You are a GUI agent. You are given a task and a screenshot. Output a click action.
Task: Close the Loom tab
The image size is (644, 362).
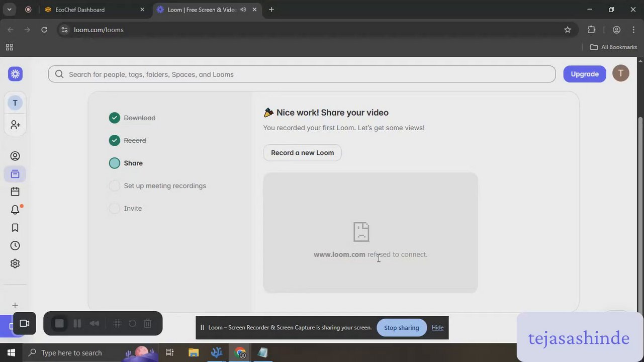[x=255, y=10]
